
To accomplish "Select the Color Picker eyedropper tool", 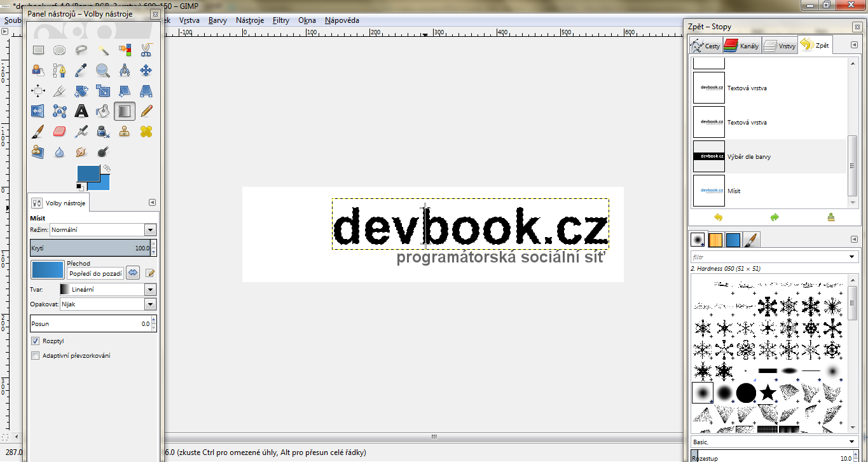I will [x=81, y=70].
